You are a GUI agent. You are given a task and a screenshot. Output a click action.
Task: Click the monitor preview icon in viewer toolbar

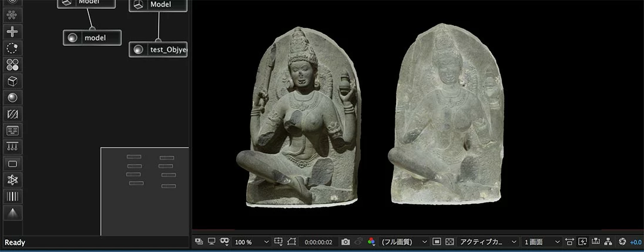[x=212, y=242]
